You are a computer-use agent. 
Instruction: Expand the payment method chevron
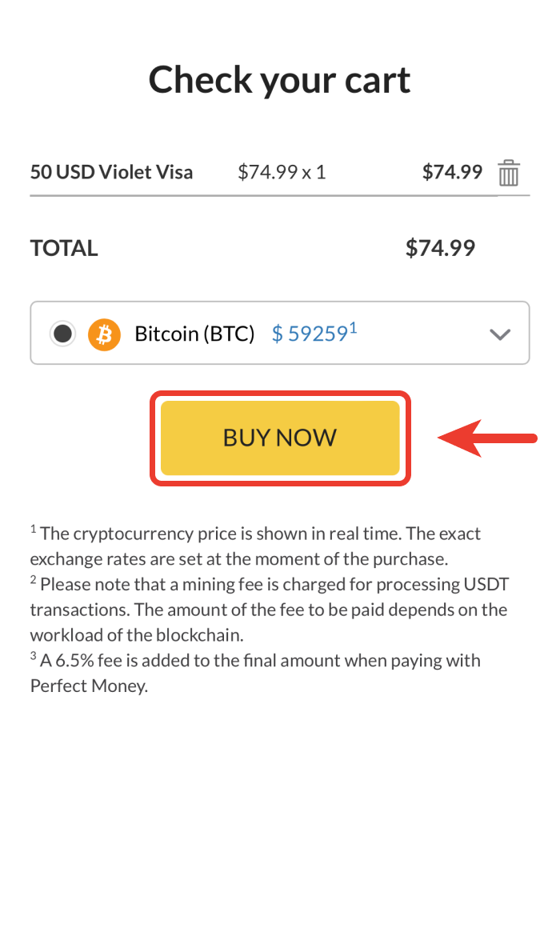500,334
